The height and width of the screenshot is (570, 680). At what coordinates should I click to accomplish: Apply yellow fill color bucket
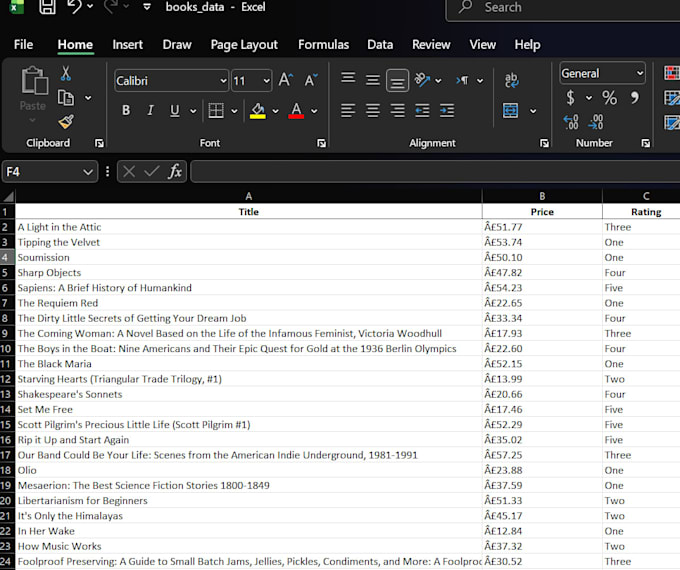pos(258,111)
